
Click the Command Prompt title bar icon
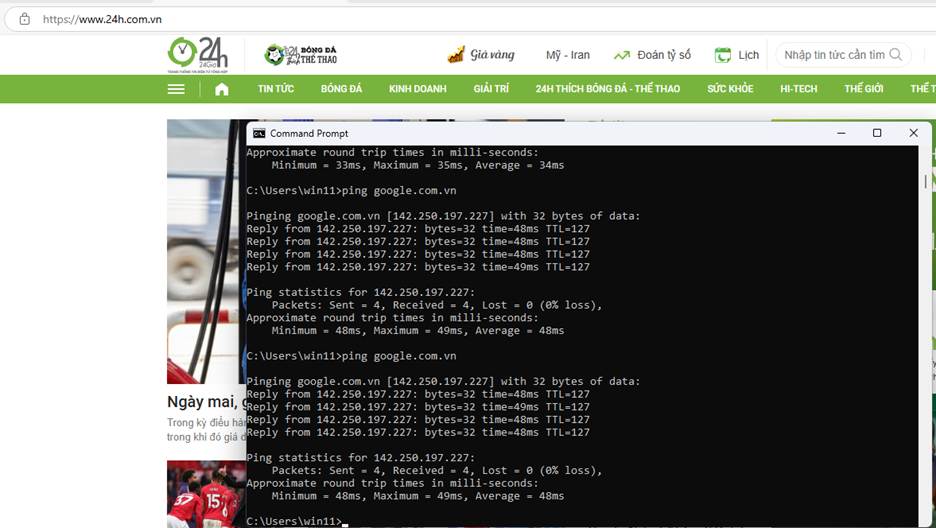click(259, 133)
